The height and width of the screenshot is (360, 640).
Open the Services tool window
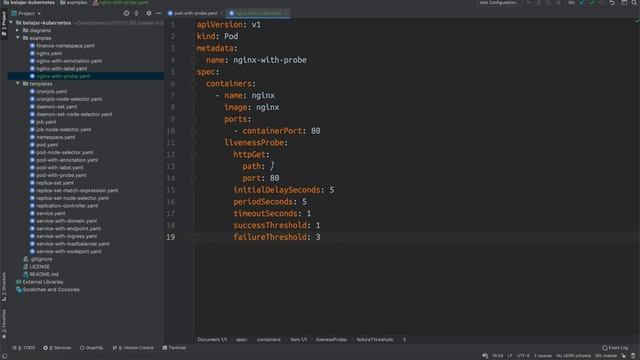(57, 348)
